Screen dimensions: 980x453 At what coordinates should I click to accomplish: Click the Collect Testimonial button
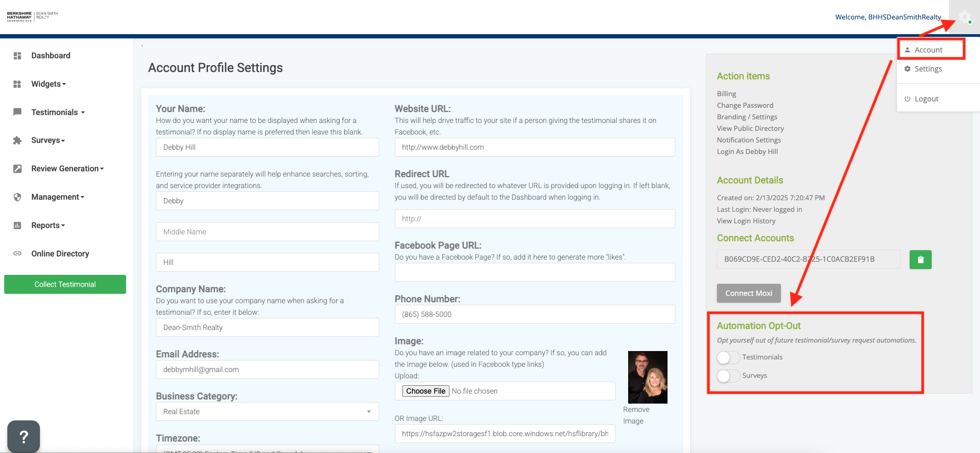(x=65, y=284)
